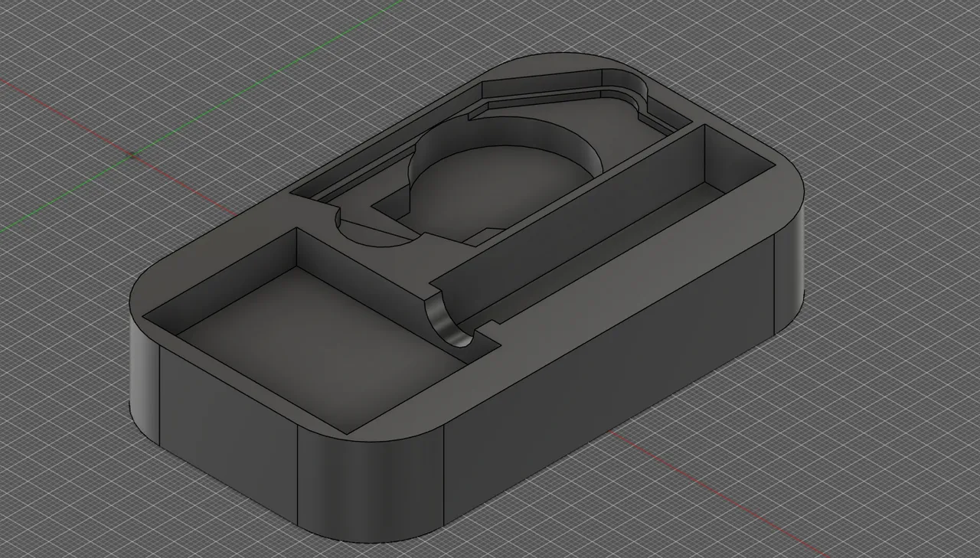Select the origin point where axes meet
Viewport: 980px width, 558px height.
(x=133, y=156)
